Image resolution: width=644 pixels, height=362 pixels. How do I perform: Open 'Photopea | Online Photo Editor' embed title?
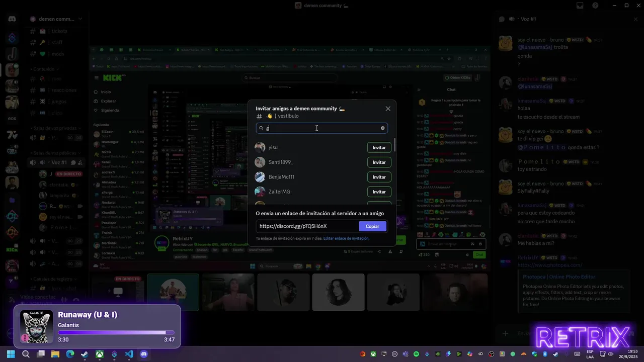(559, 277)
